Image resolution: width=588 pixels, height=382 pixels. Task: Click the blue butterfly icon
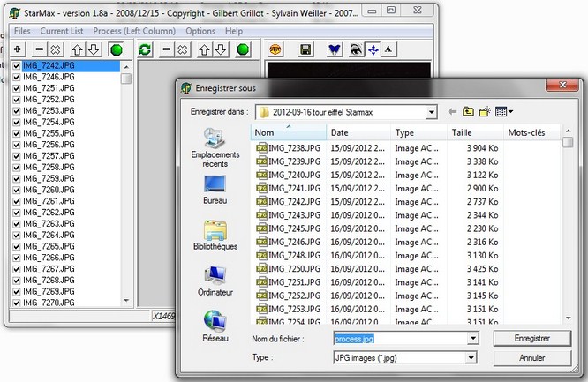tap(335, 49)
